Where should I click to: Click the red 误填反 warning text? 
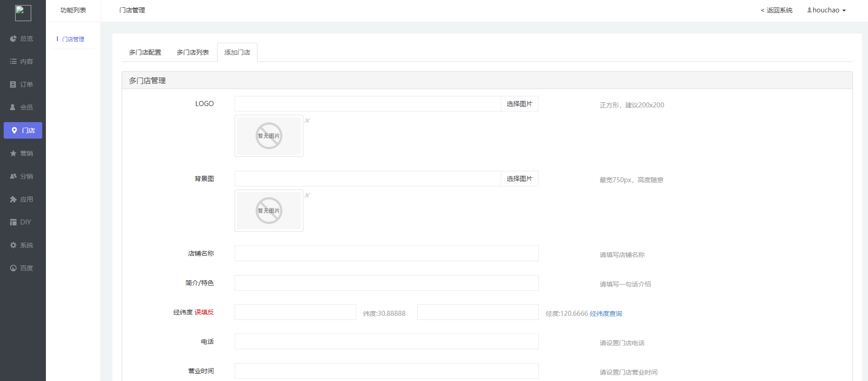[x=204, y=312]
